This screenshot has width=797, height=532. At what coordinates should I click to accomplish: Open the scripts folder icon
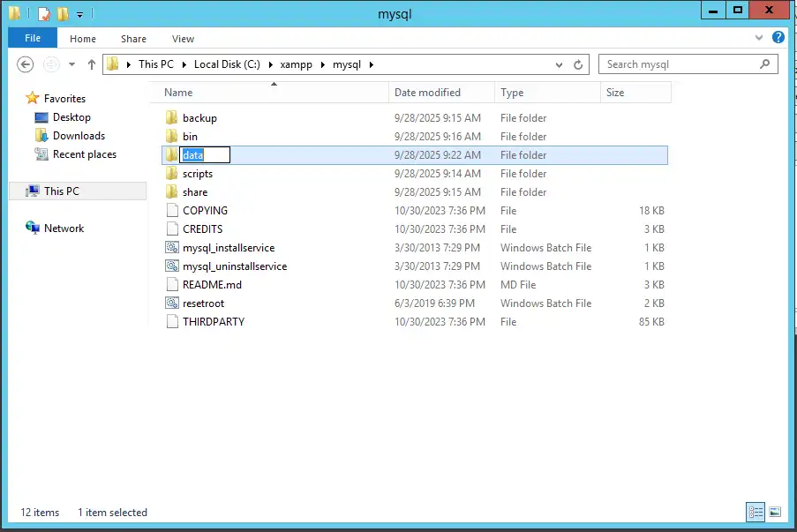pyautogui.click(x=196, y=173)
